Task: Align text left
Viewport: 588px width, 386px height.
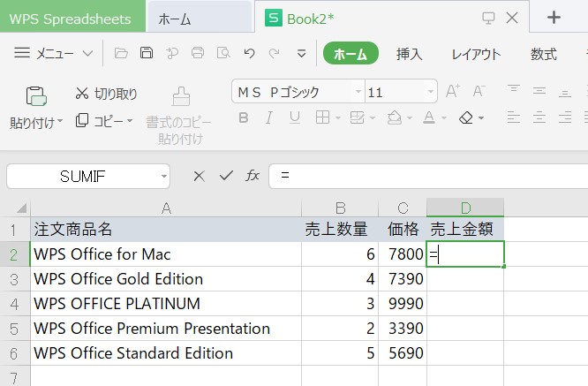Action: click(x=513, y=117)
